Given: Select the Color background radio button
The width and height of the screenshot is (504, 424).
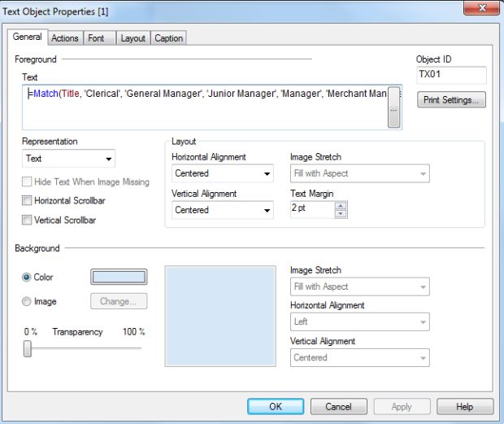Looking at the screenshot, I should (28, 277).
